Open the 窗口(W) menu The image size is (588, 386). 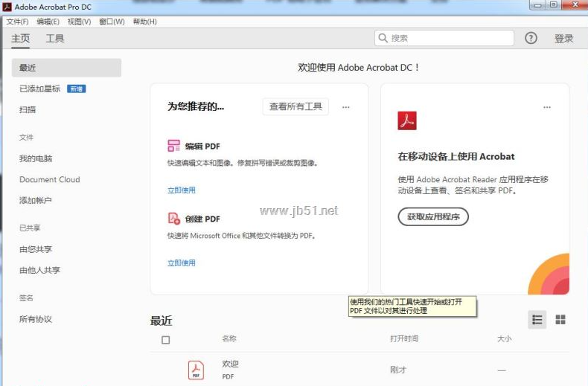[112, 22]
